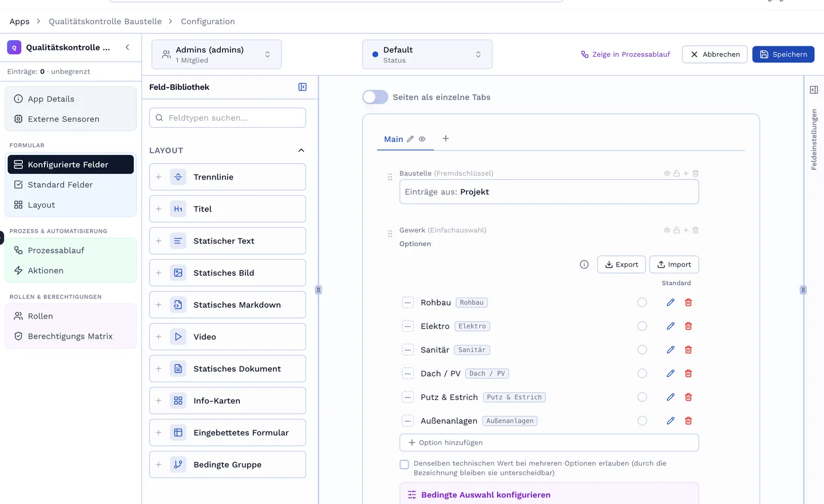Open Konfigurierte Felder in sidebar

pyautogui.click(x=70, y=164)
